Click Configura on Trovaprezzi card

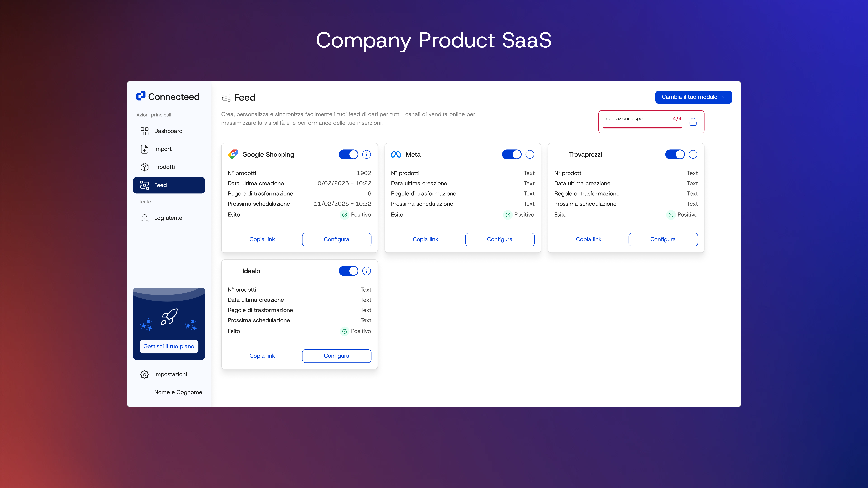coord(663,239)
